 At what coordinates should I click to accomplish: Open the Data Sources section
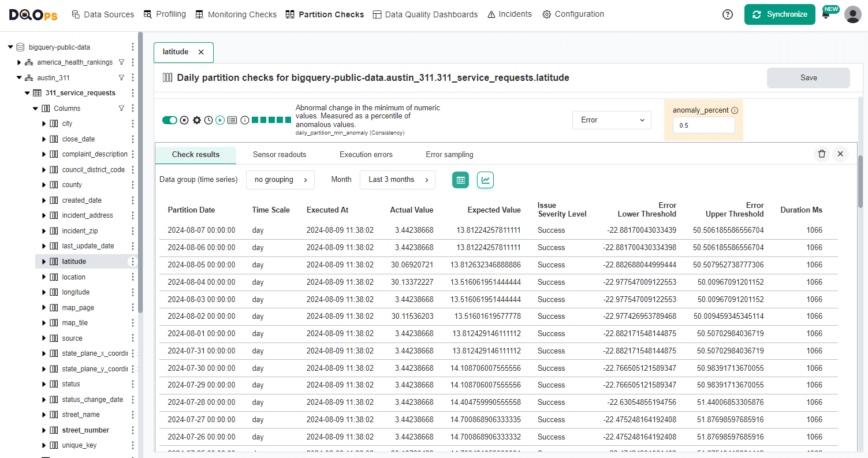[x=103, y=14]
